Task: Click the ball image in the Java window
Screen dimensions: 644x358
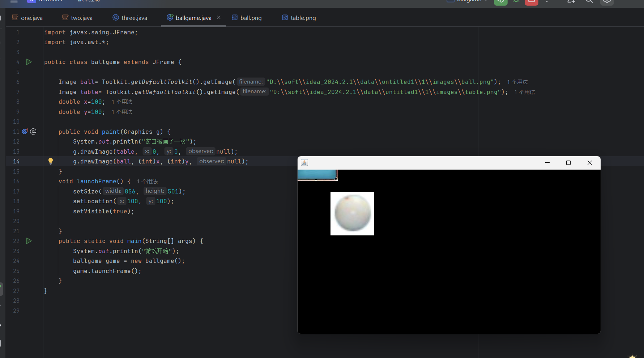Action: [352, 214]
